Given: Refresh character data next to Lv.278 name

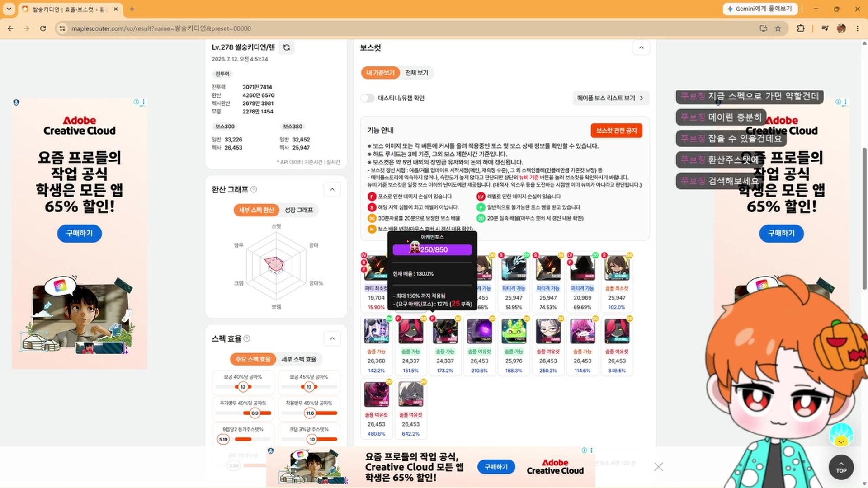Looking at the screenshot, I should point(287,47).
